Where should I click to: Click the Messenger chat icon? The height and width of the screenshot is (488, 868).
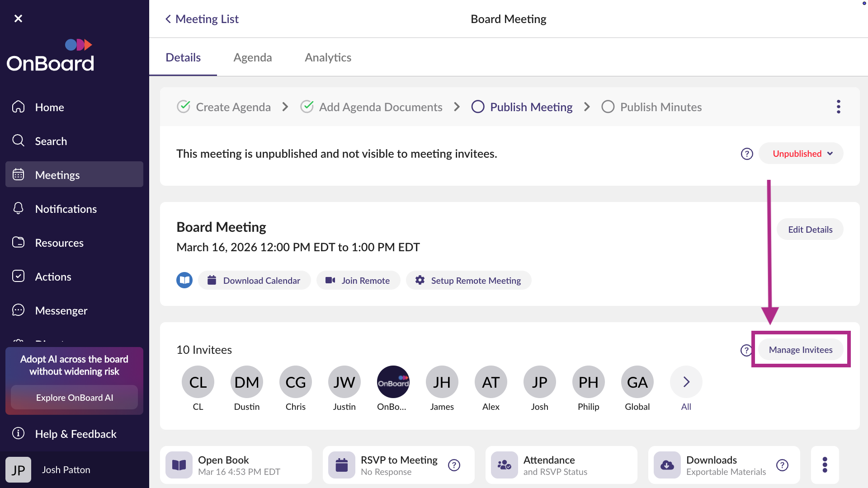tap(19, 310)
